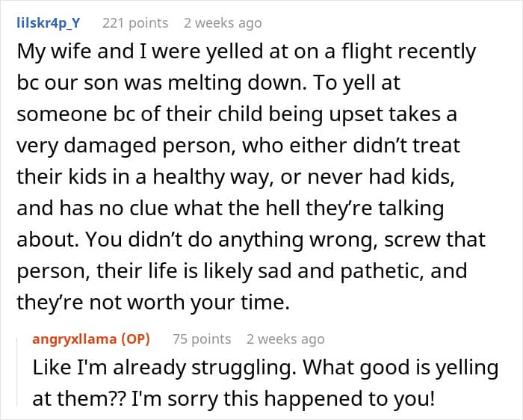The height and width of the screenshot is (420, 523).
Task: Click the line 'someone bc of their child'
Action: pos(237,114)
